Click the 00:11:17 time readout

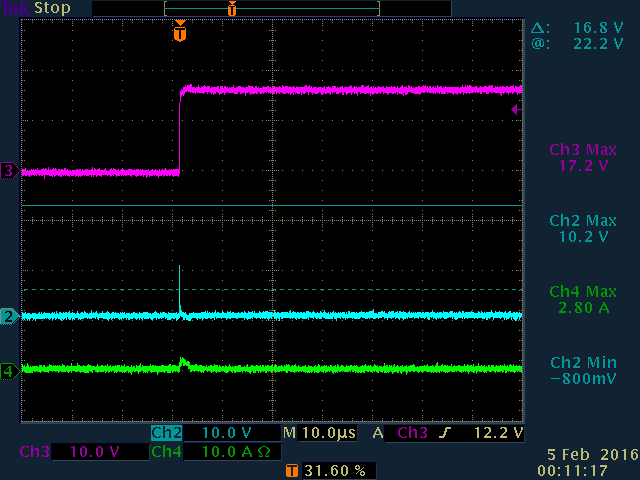point(572,471)
